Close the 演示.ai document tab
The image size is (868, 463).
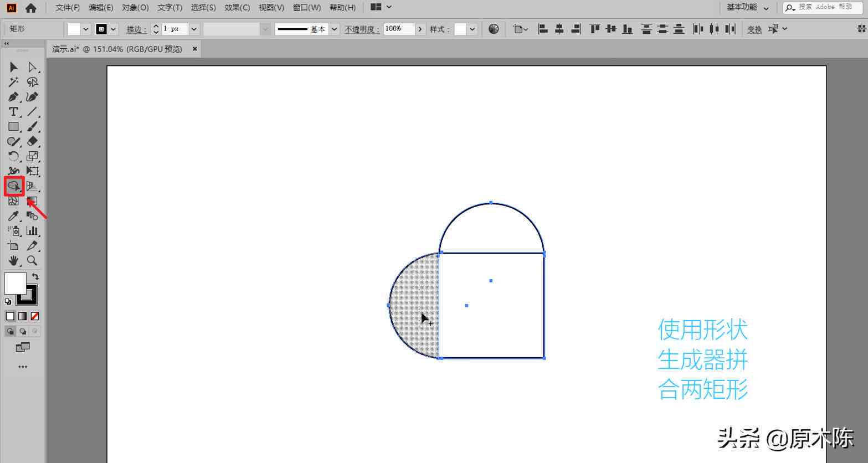click(194, 49)
